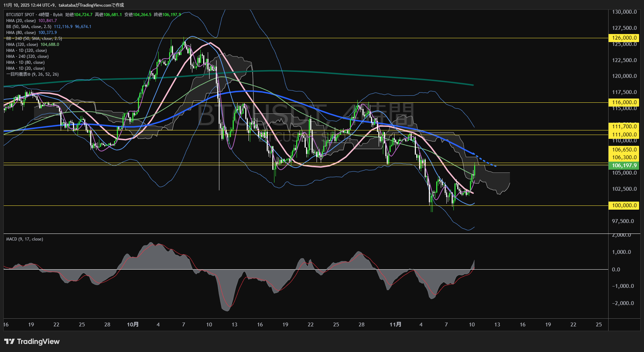Select the BB (50, SMA, close, 2.5) legend
Screen dimensions: 644x352
tap(29, 27)
